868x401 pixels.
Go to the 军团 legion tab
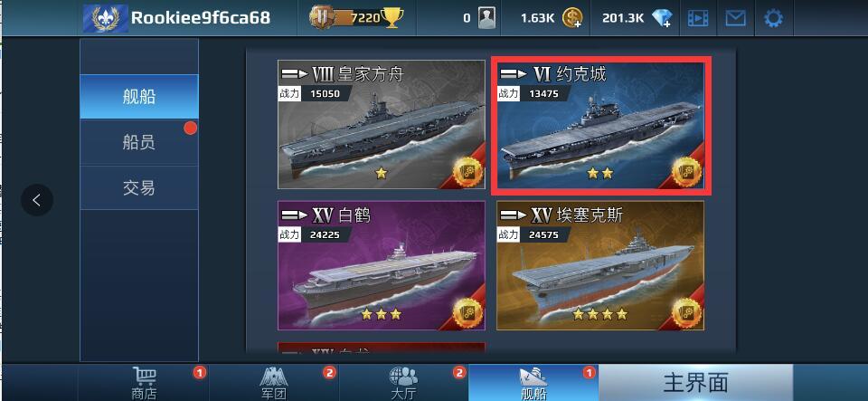[274, 383]
